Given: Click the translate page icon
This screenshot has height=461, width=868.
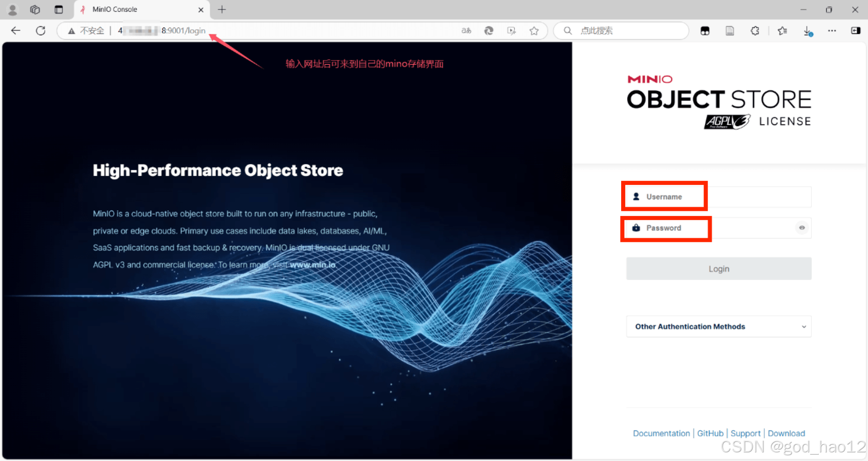Looking at the screenshot, I should point(466,31).
